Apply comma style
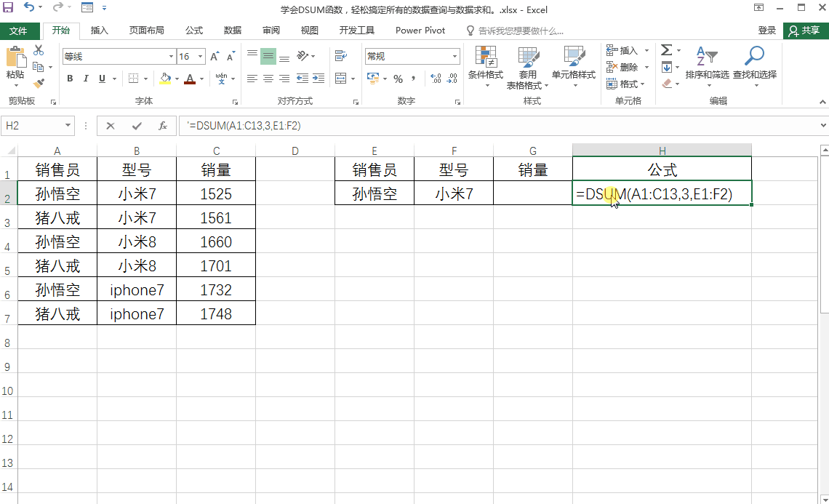The width and height of the screenshot is (829, 504). 413,79
